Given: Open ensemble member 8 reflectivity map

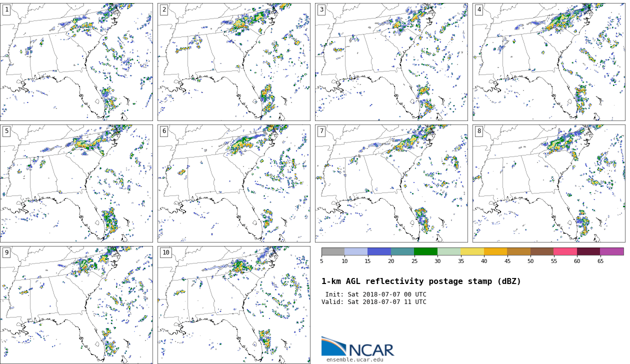Looking at the screenshot, I should coord(548,183).
